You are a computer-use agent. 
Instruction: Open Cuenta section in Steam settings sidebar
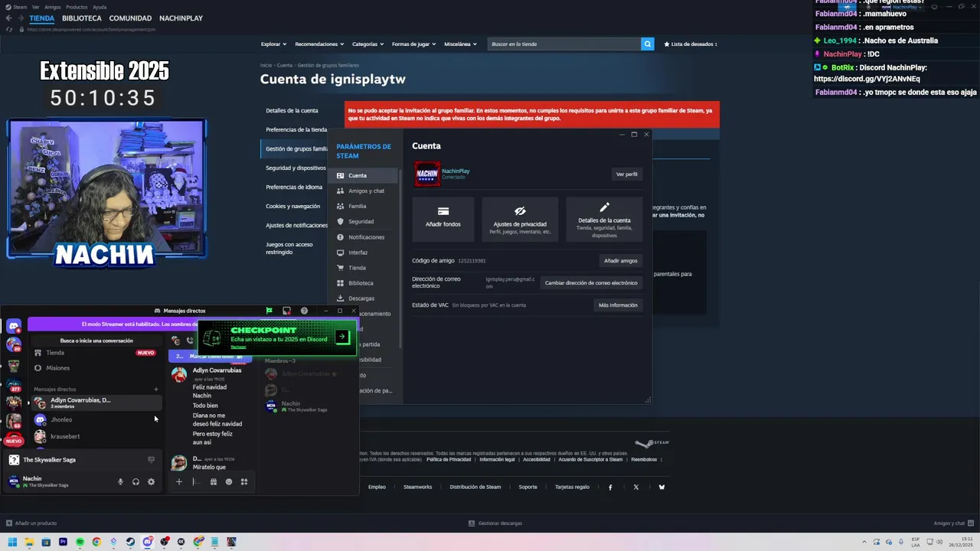coord(364,175)
